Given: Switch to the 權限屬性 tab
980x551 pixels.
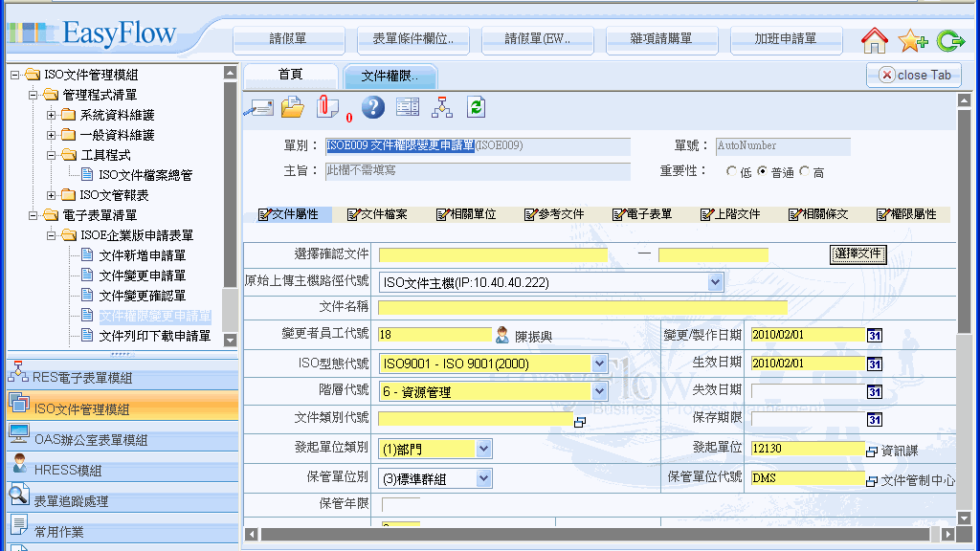Looking at the screenshot, I should [905, 214].
